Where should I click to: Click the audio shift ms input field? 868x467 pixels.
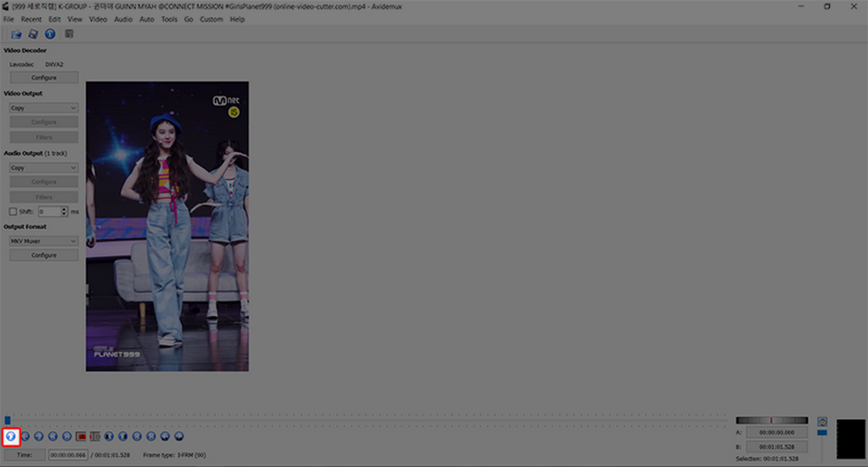(x=50, y=212)
